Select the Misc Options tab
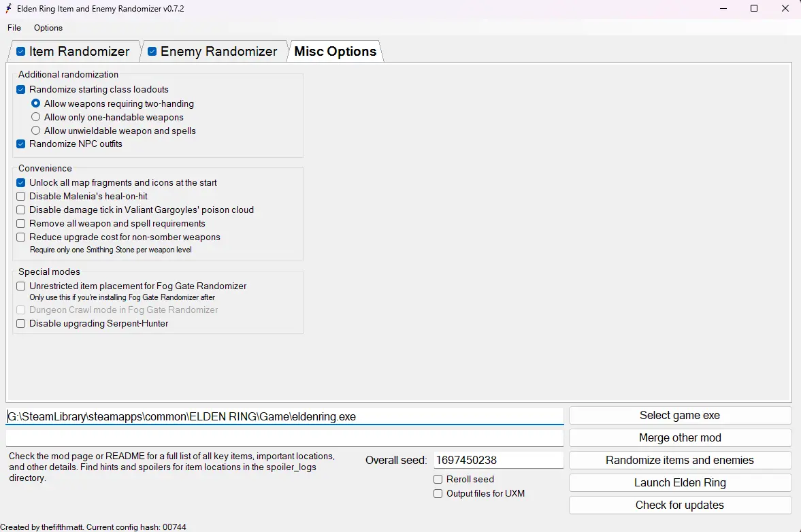801x532 pixels. [335, 52]
